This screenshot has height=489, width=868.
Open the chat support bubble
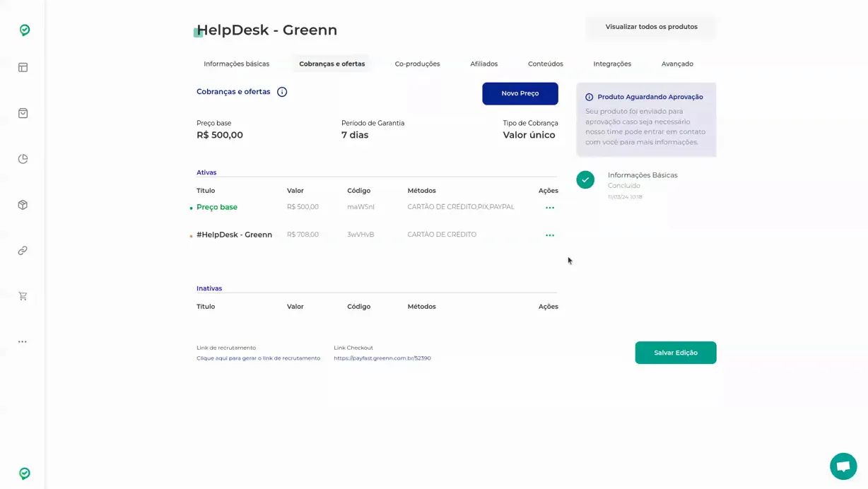pos(843,466)
